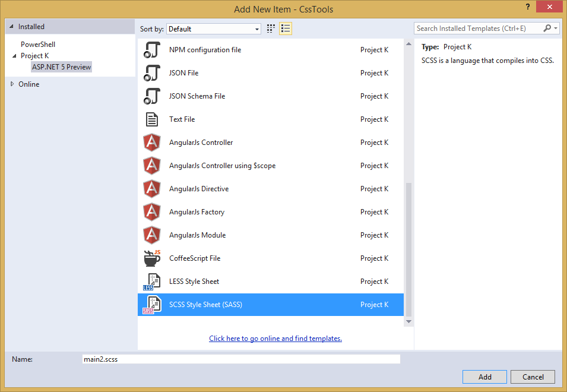Click the Installed header label
Screen dimensions: 567x392
[x=31, y=26]
